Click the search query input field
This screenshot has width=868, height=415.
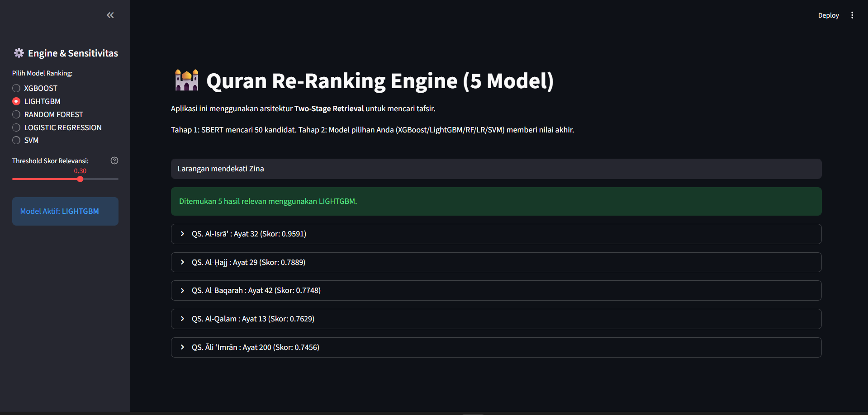[496, 169]
